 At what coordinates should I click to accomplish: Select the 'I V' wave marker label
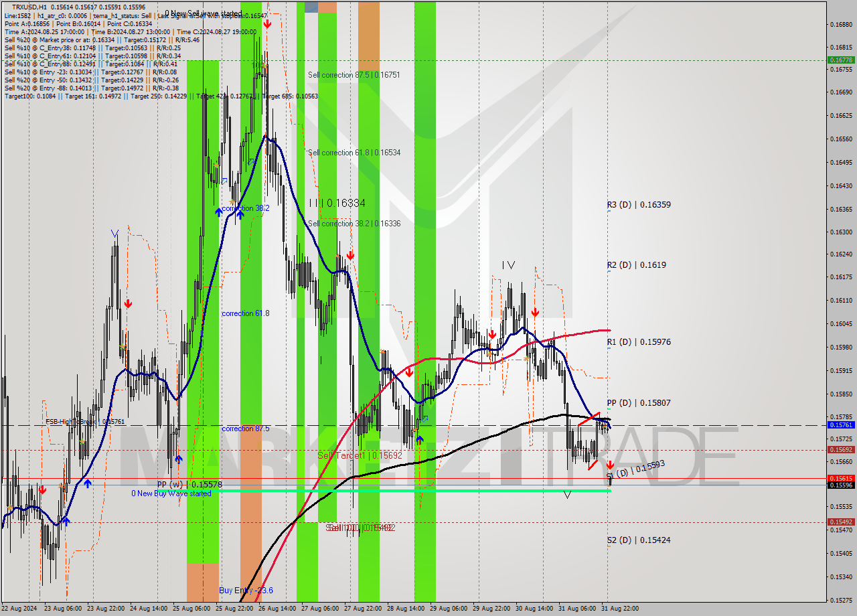click(509, 265)
